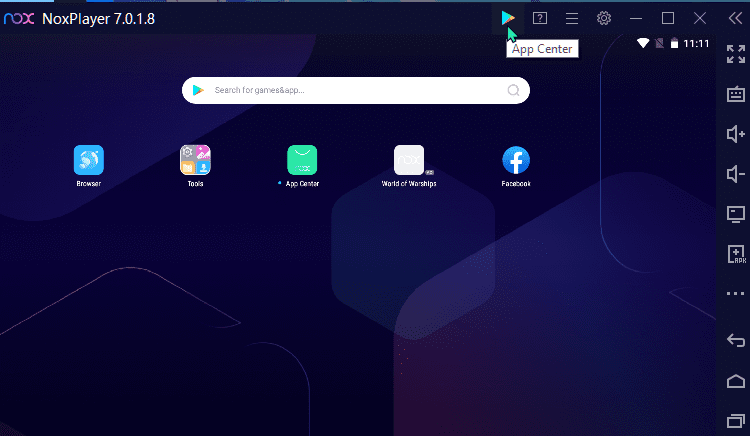The image size is (750, 436).
Task: Click Google Play icon in search bar
Action: coord(198,90)
